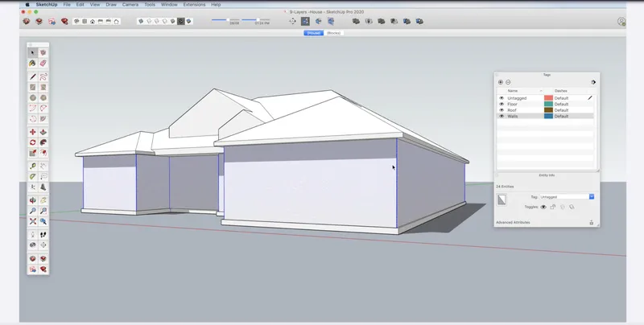Switch to the House scene tab
This screenshot has height=325, width=644.
313,33
